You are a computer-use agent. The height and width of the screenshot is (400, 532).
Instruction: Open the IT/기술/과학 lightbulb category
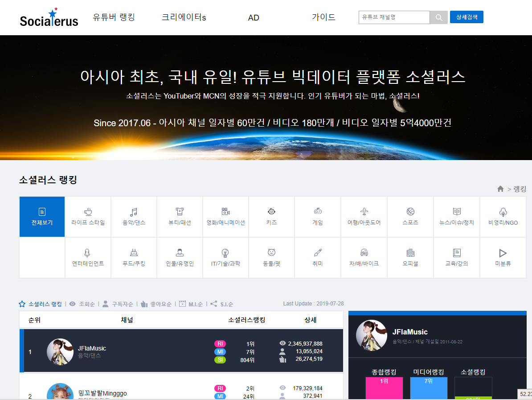point(225,258)
